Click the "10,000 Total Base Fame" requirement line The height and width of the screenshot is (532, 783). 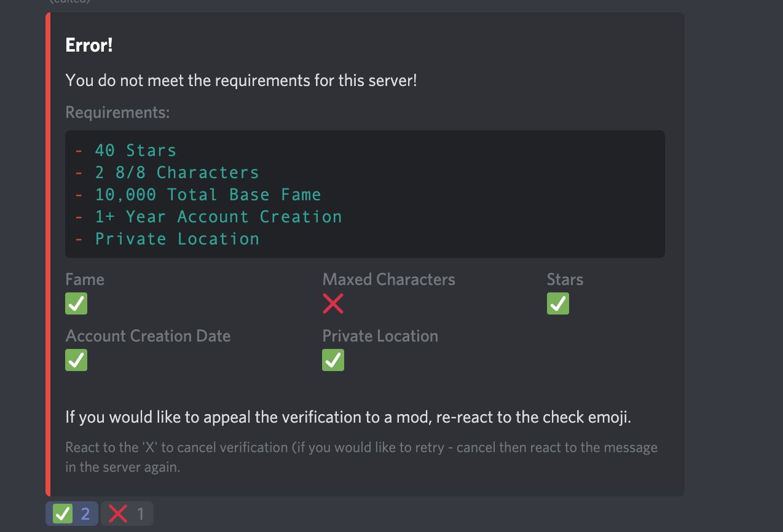(x=208, y=195)
